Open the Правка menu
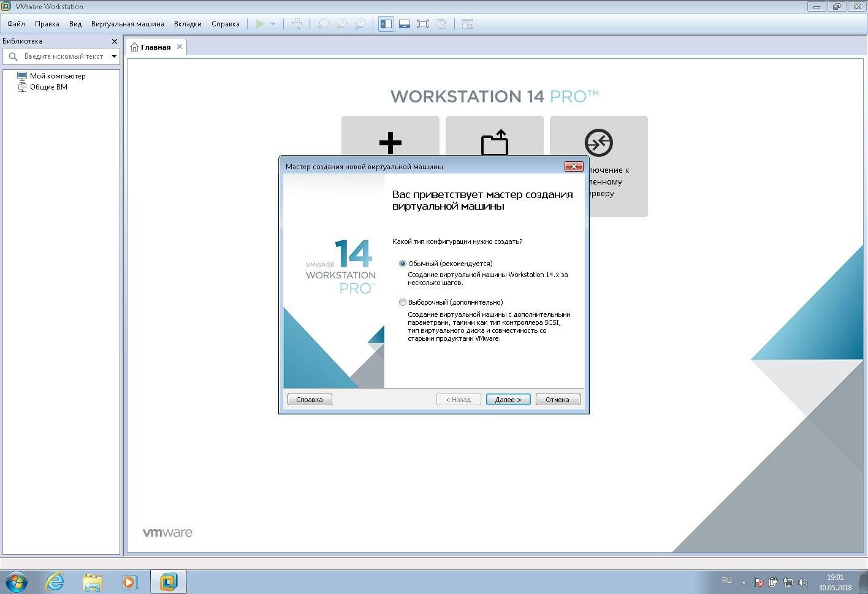The image size is (868, 594). click(x=47, y=24)
